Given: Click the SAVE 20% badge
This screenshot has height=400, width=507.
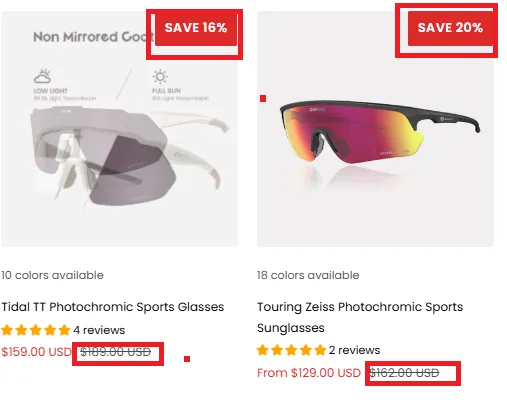Looking at the screenshot, I should point(450,28).
